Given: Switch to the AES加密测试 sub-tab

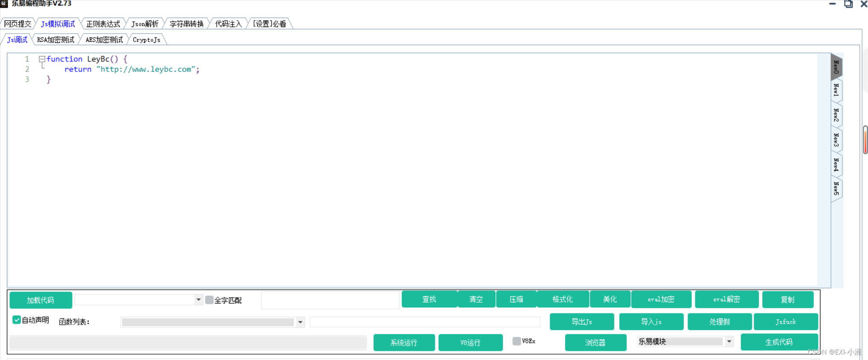Looking at the screenshot, I should click(x=104, y=40).
